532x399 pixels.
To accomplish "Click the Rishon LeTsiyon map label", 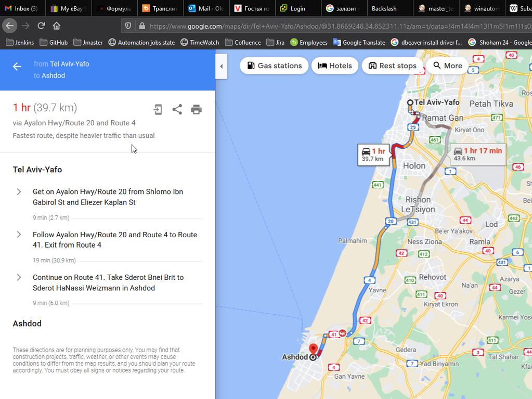I will click(x=418, y=204).
